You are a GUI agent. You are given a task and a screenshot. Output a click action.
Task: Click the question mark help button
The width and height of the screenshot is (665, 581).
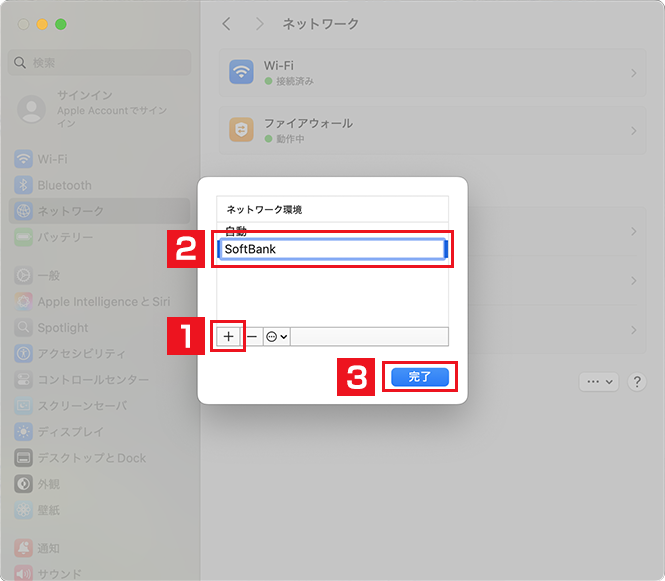coord(637,382)
